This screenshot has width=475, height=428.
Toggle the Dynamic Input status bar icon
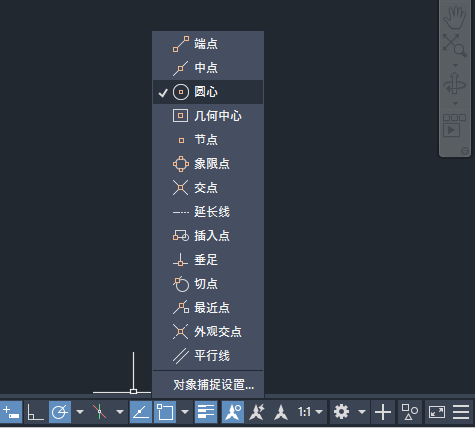11,412
